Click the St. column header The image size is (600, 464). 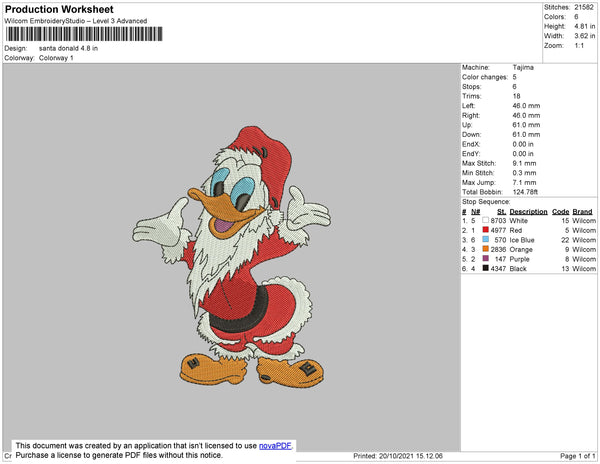click(x=501, y=211)
